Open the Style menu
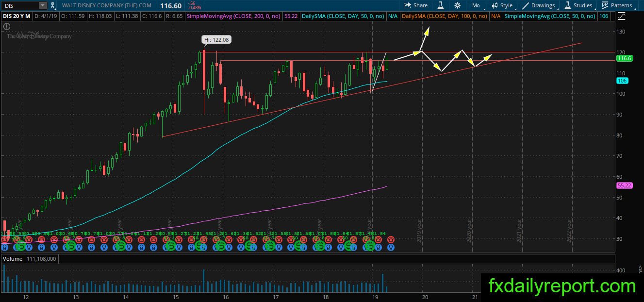 click(502, 5)
